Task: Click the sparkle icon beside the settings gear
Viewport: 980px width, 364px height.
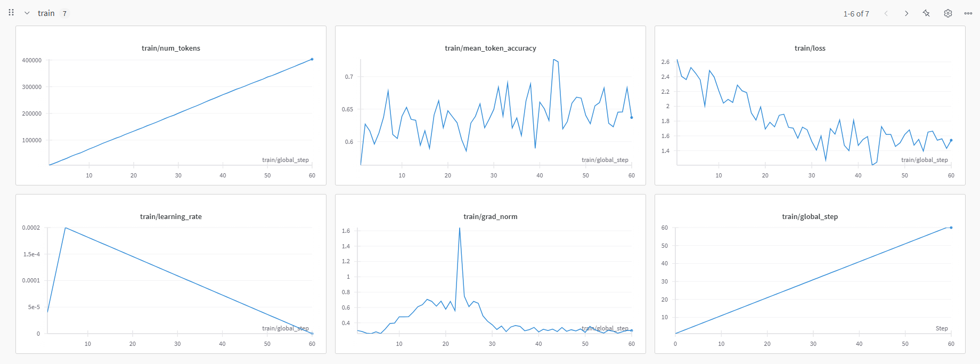Action: coord(927,13)
